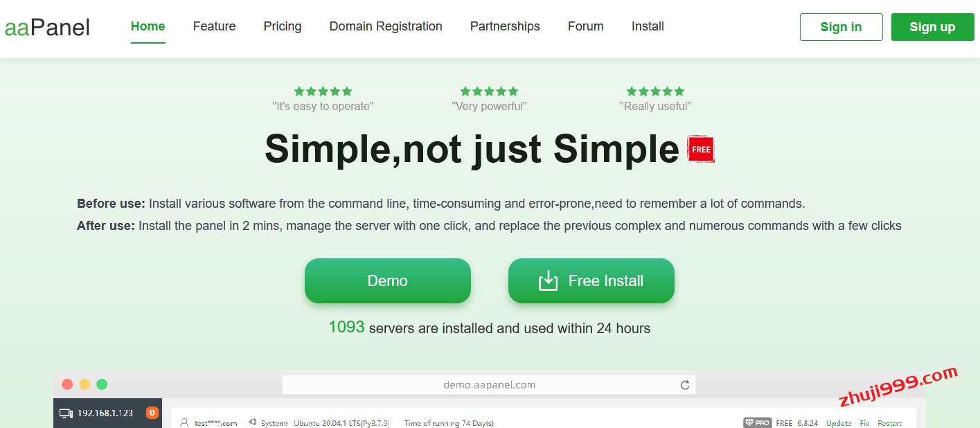Click the reload icon in demo browser
The height and width of the screenshot is (428, 980).
(685, 385)
